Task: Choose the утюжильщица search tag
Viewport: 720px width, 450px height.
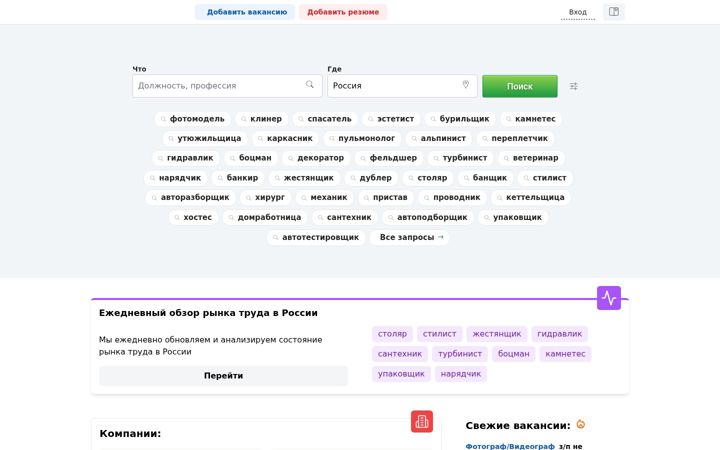Action: [205, 138]
